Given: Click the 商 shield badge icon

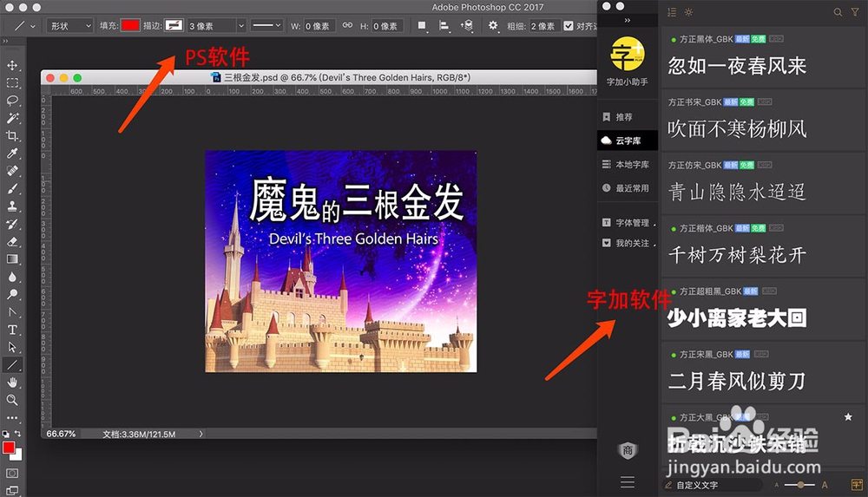Looking at the screenshot, I should click(x=628, y=450).
